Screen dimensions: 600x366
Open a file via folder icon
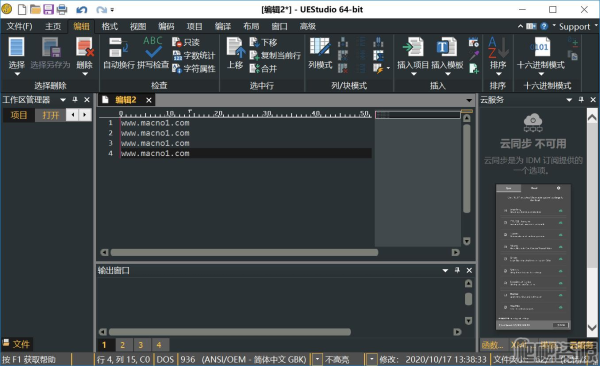pyautogui.click(x=36, y=9)
